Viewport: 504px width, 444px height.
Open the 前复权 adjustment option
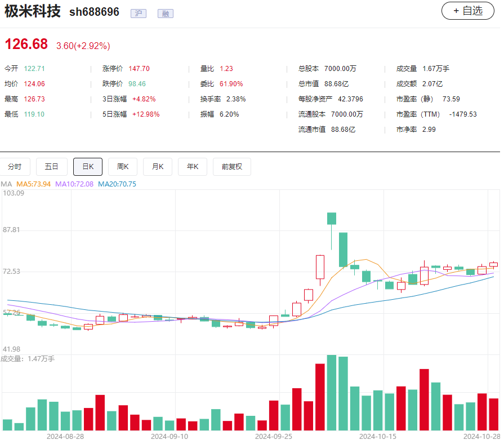tap(232, 167)
